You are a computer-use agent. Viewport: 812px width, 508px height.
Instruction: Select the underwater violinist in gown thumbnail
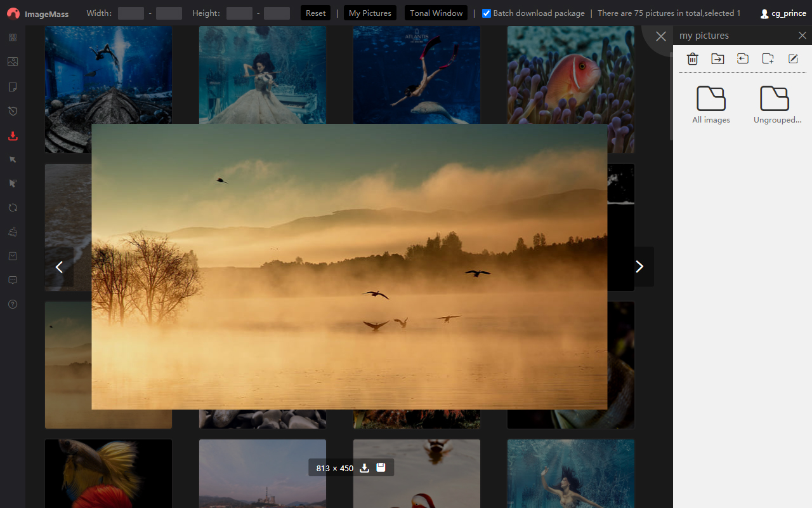(263, 74)
